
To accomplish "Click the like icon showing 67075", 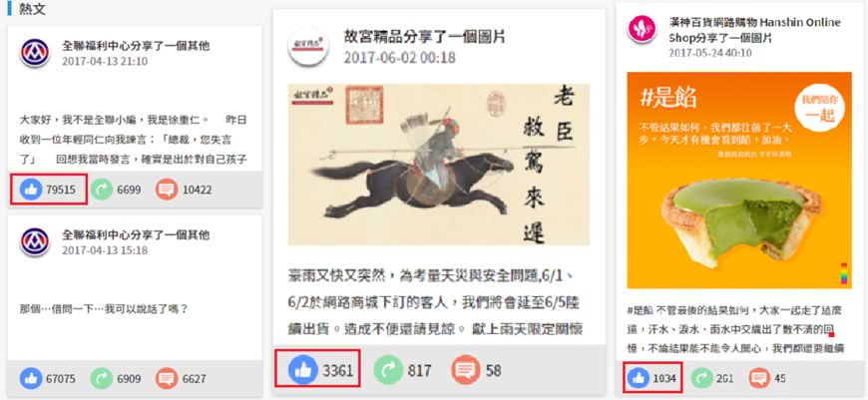I will click(31, 379).
